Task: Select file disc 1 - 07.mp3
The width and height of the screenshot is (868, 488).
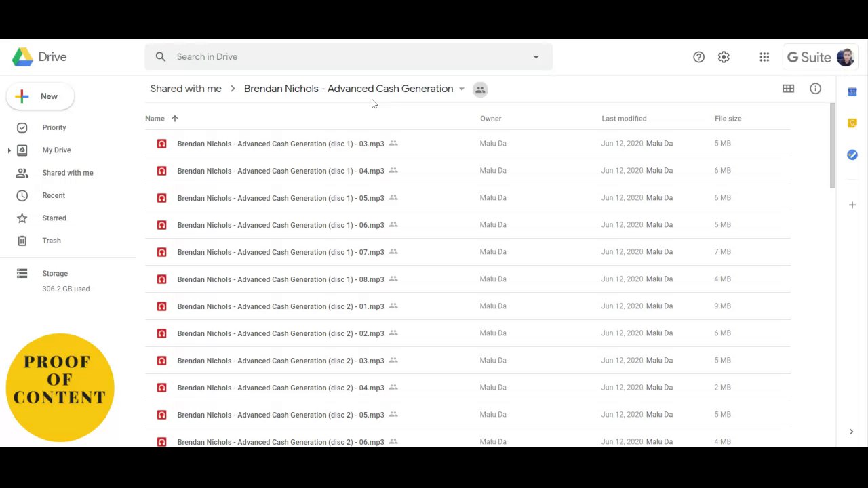Action: [468, 252]
